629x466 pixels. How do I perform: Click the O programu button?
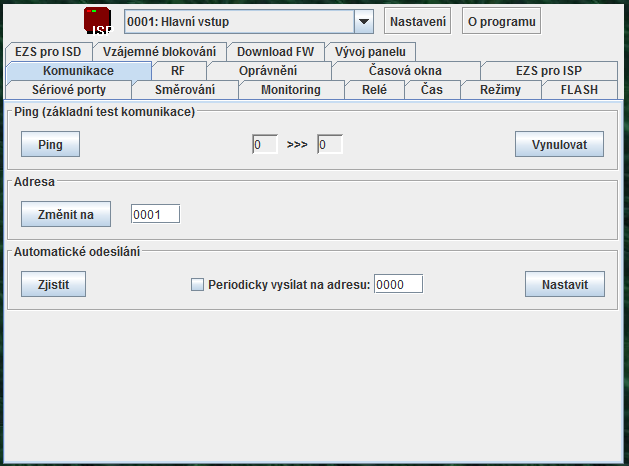[x=501, y=21]
